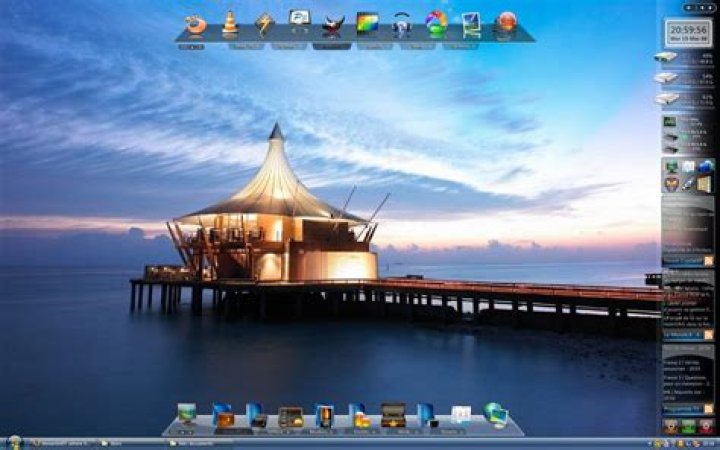The height and width of the screenshot is (450, 720).
Task: Click the green monitor icon in sidebar launcher
Action: point(671,167)
